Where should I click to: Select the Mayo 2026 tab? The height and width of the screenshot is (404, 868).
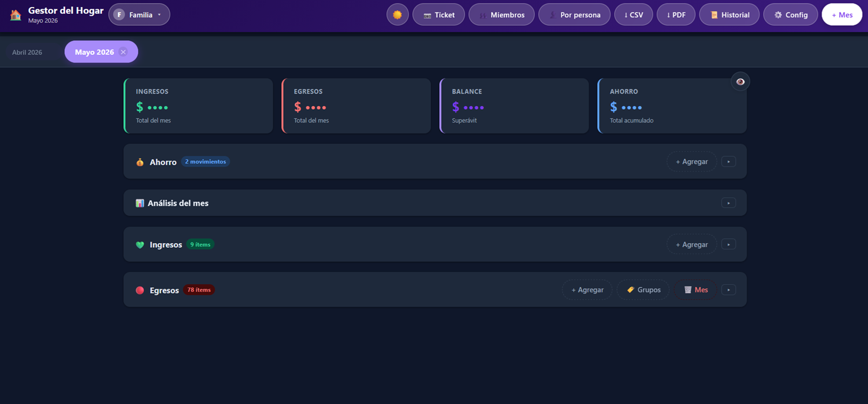94,52
